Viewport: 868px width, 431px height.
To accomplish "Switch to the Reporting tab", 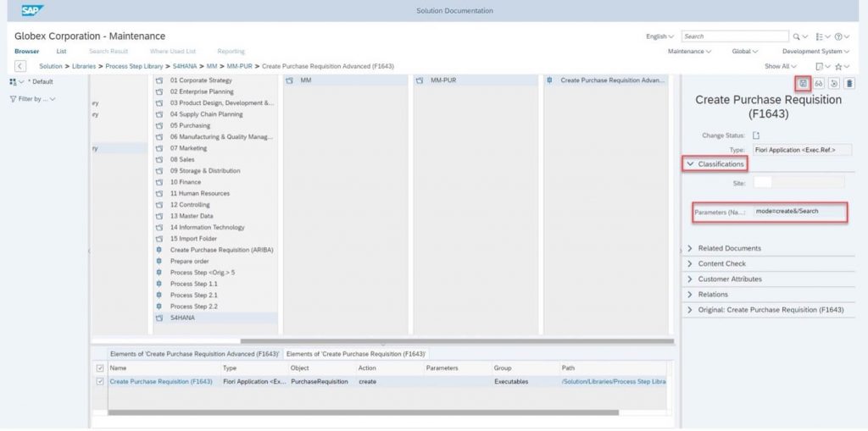I will pos(231,52).
